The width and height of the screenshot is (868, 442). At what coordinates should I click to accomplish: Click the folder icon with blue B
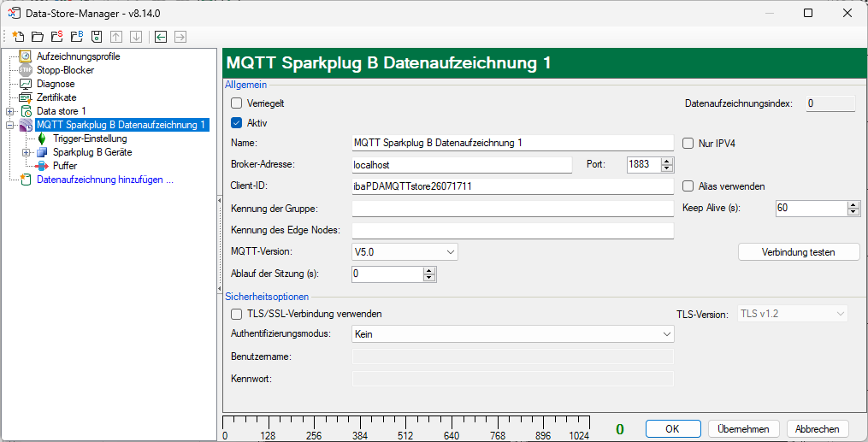click(77, 37)
